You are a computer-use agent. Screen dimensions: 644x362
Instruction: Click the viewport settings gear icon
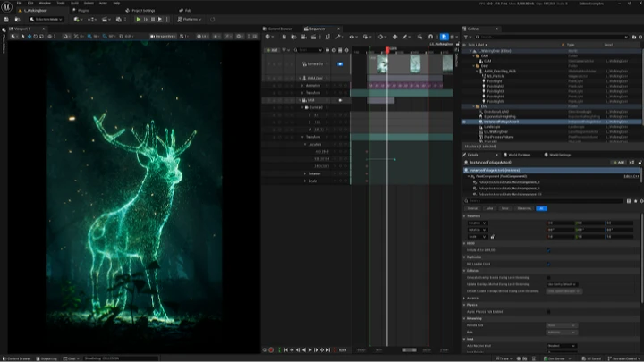[239, 36]
